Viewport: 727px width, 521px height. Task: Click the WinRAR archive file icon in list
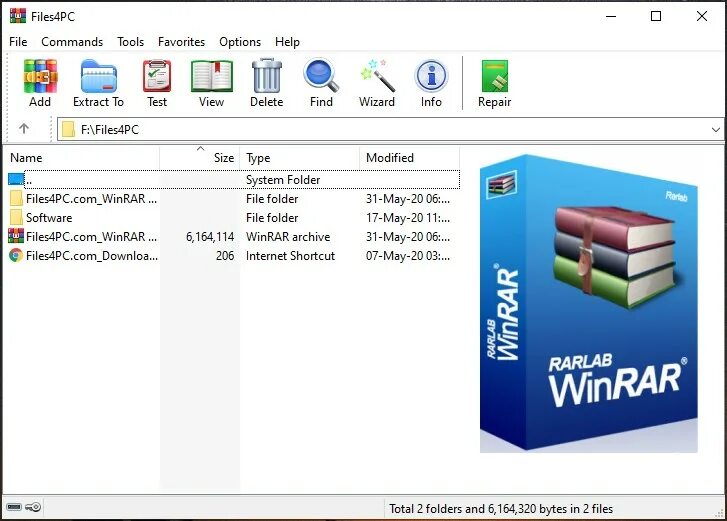16,236
